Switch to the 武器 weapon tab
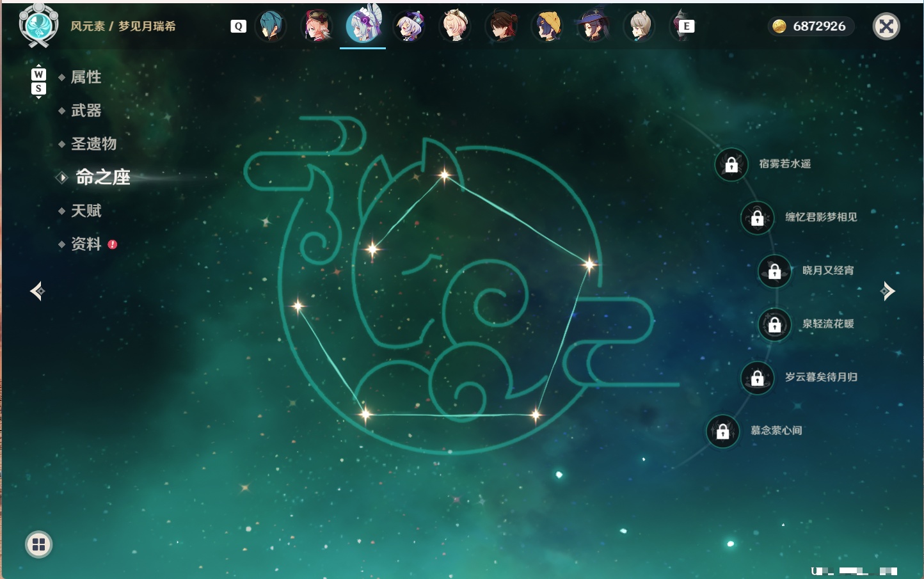The height and width of the screenshot is (579, 924). pos(86,111)
